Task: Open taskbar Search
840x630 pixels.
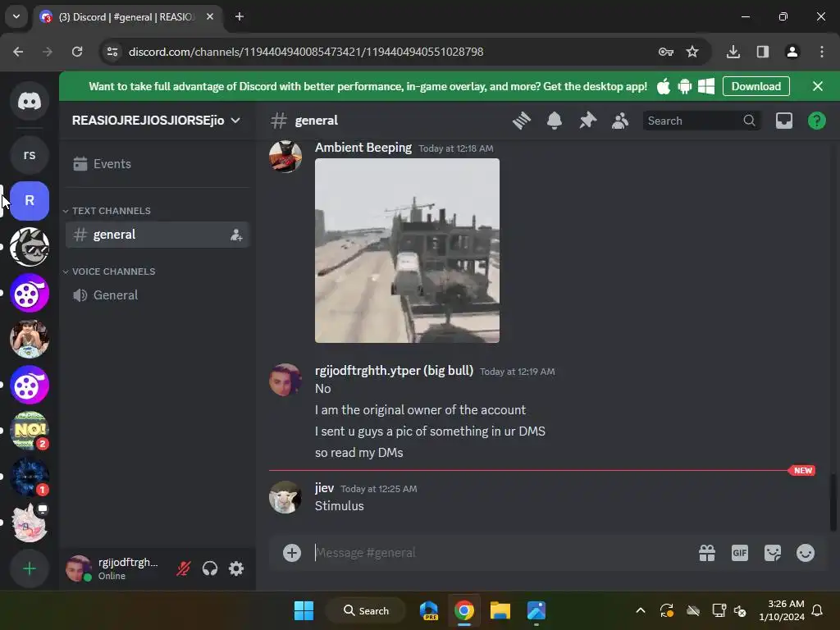Action: pos(367,610)
